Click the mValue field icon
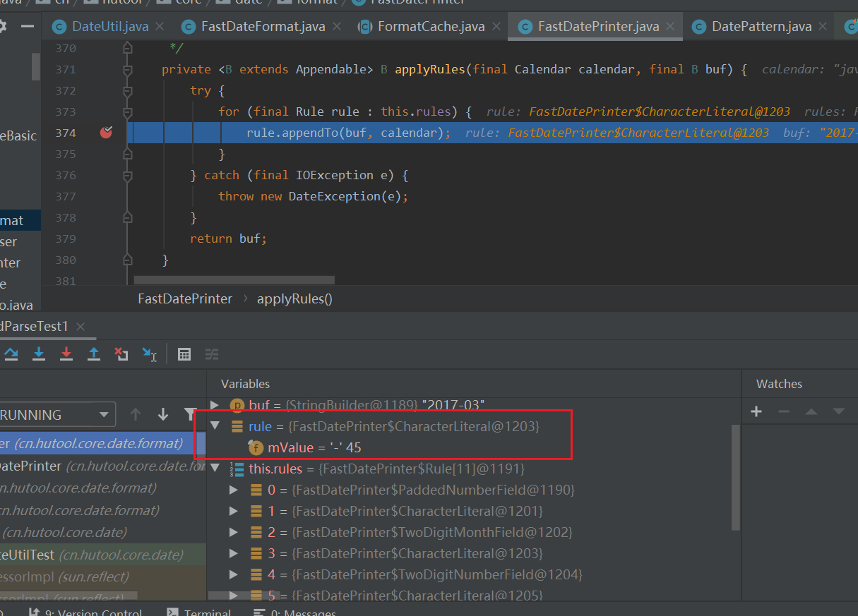 (256, 447)
